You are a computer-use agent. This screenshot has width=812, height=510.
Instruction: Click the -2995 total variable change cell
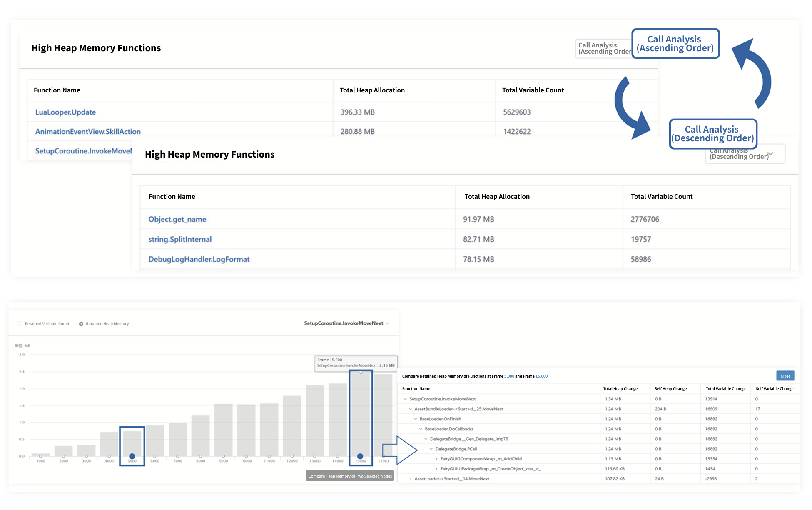[711, 479]
